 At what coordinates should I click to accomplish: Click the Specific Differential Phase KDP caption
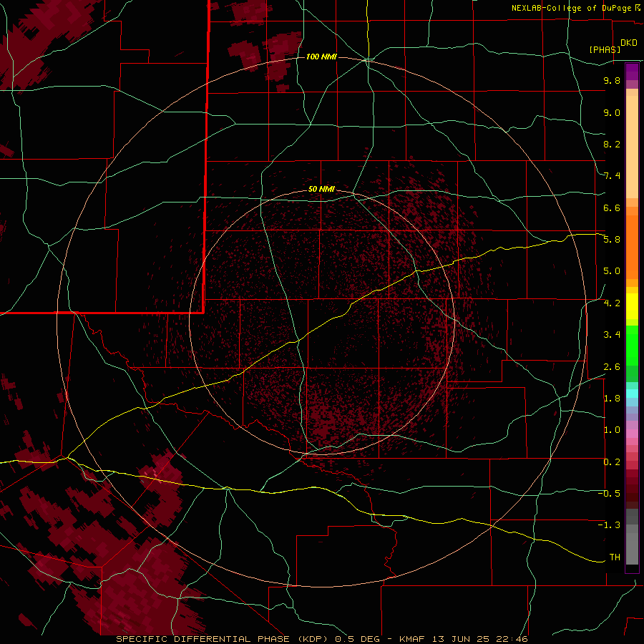point(321,639)
